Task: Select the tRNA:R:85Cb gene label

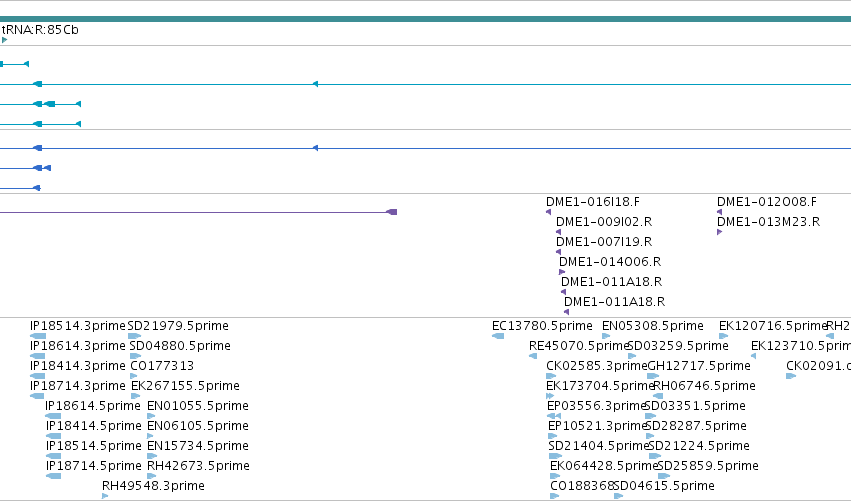Action: [x=40, y=30]
